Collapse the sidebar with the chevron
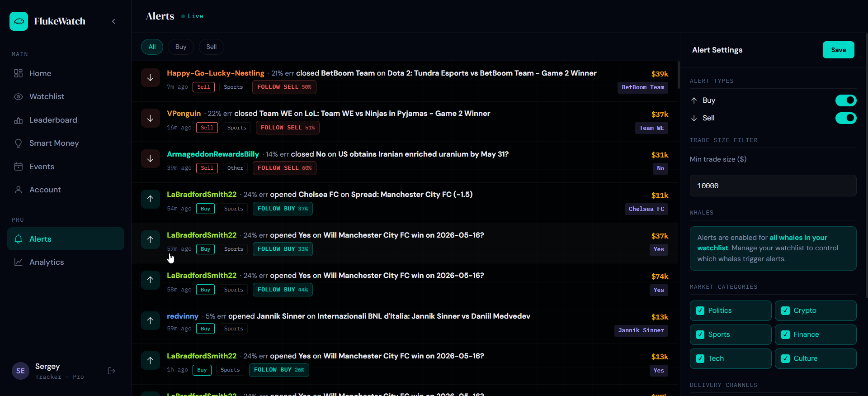Screen dimensions: 868x396 113,21
